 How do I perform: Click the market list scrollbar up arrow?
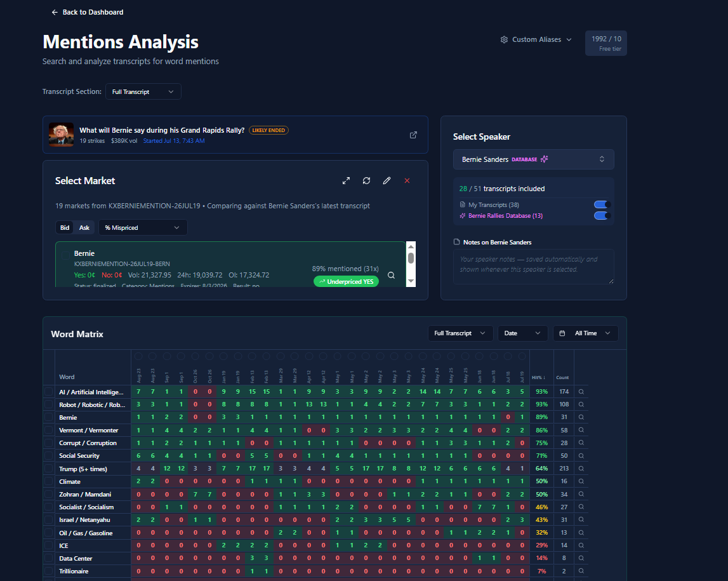(411, 246)
